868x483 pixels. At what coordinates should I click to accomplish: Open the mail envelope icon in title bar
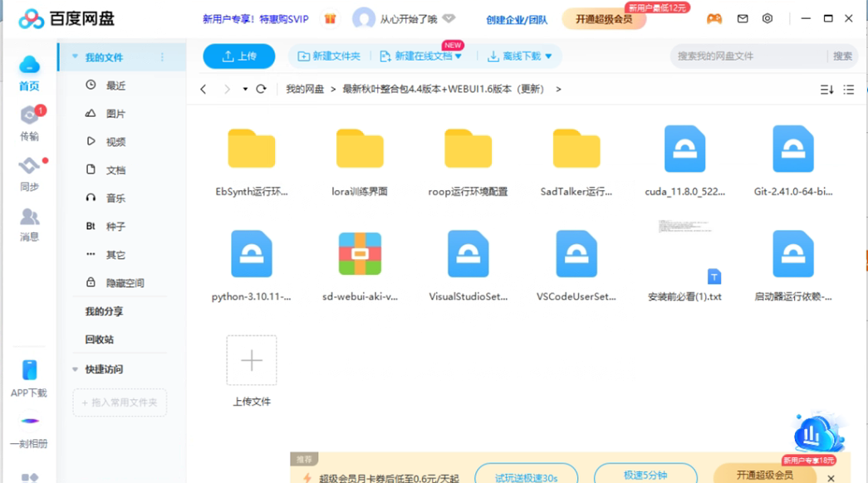click(x=743, y=18)
